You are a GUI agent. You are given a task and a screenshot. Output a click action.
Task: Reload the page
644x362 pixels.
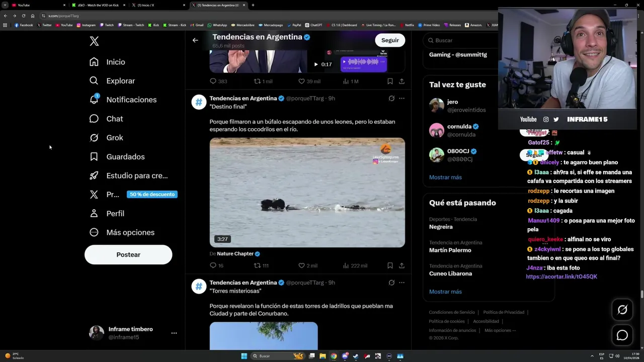click(x=23, y=16)
